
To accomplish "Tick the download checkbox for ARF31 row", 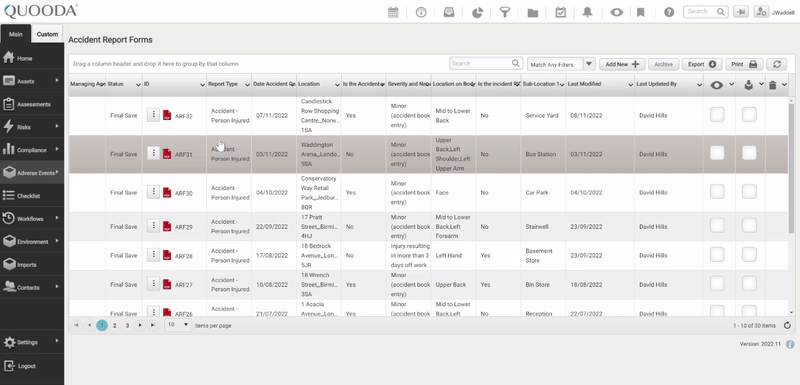I will click(749, 153).
